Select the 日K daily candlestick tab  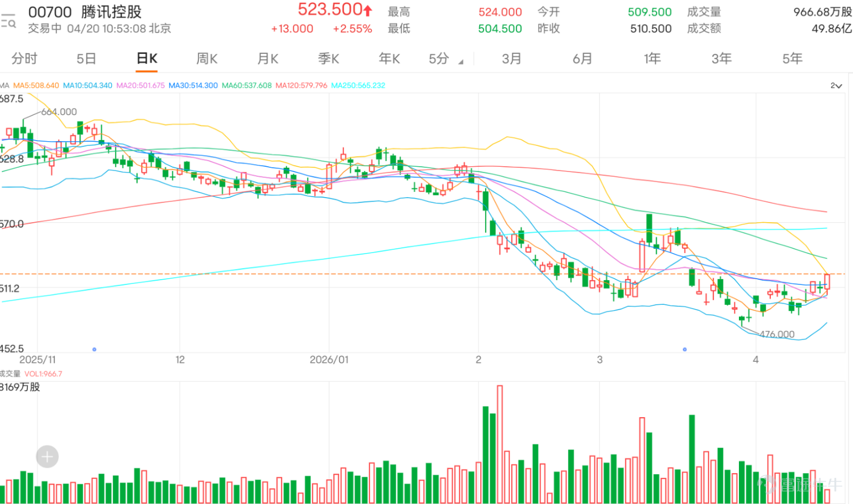pos(147,58)
